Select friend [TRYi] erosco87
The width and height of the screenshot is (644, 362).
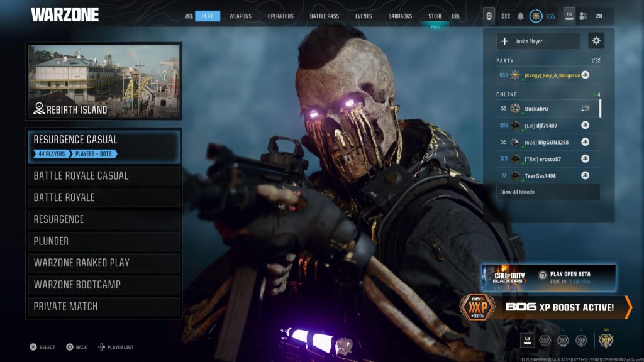pos(548,159)
